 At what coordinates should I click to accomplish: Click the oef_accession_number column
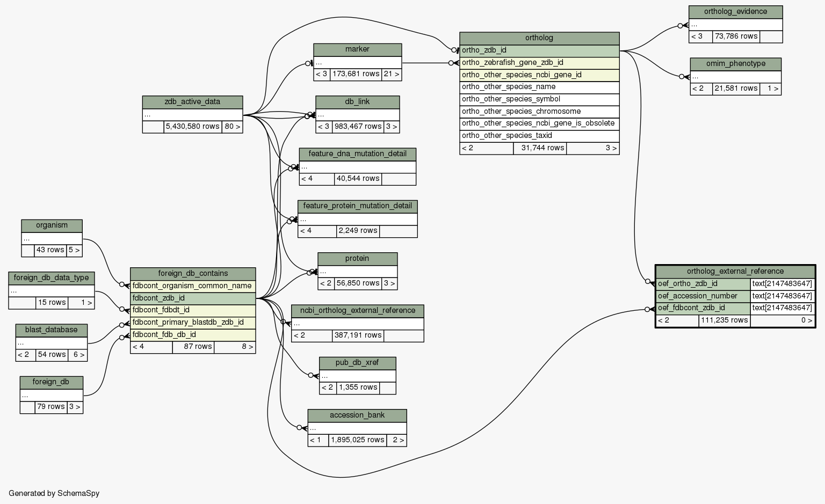click(x=703, y=296)
